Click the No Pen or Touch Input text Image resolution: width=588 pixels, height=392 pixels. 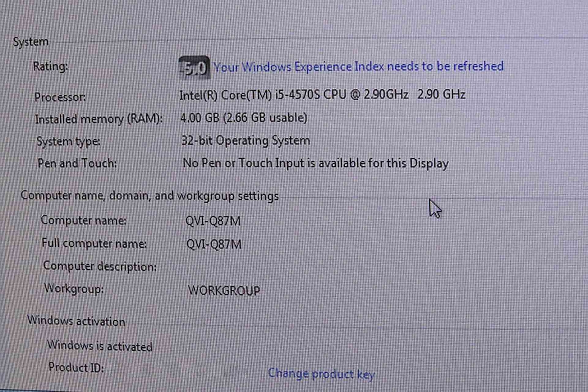(x=315, y=163)
